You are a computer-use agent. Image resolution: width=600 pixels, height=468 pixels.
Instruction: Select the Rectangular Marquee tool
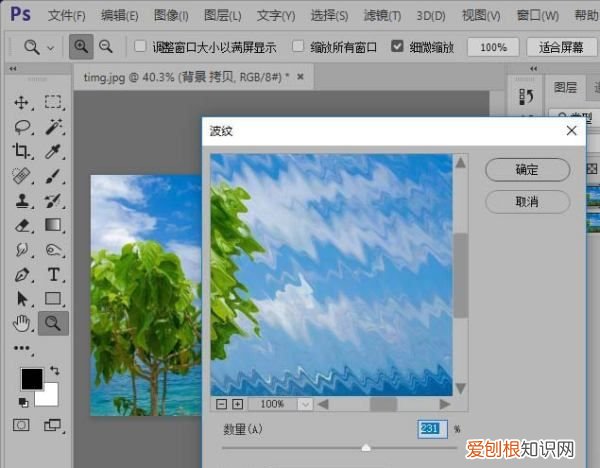click(53, 102)
